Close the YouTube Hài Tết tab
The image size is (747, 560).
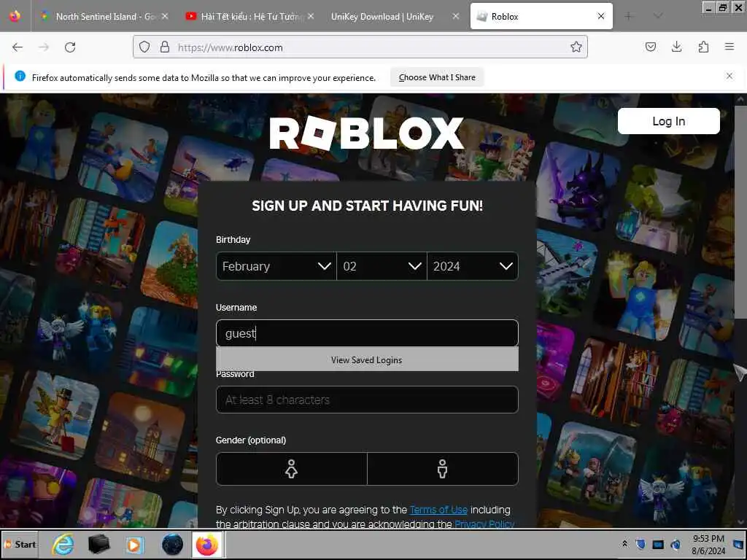coord(311,16)
